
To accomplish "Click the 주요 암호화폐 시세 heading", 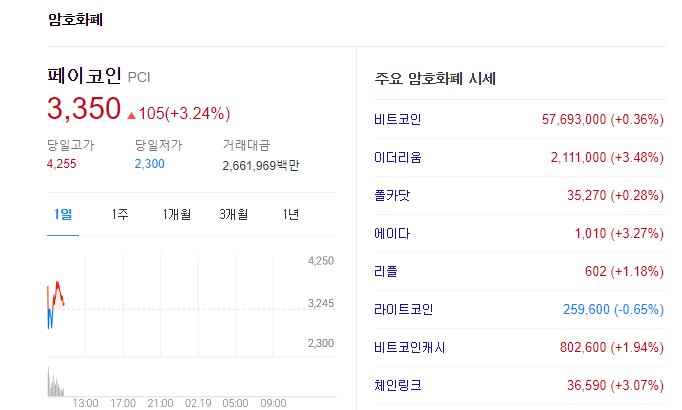I will coord(435,79).
